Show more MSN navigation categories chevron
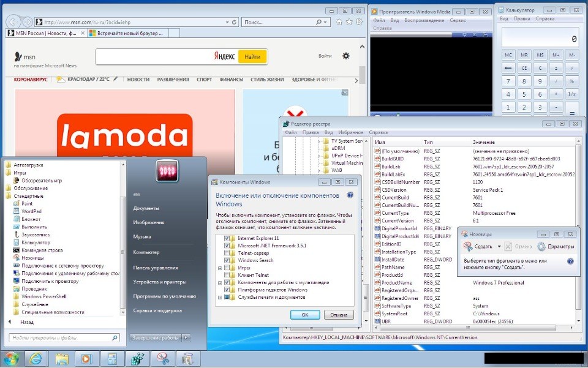Image resolution: width=588 pixels, height=368 pixels. (356, 80)
